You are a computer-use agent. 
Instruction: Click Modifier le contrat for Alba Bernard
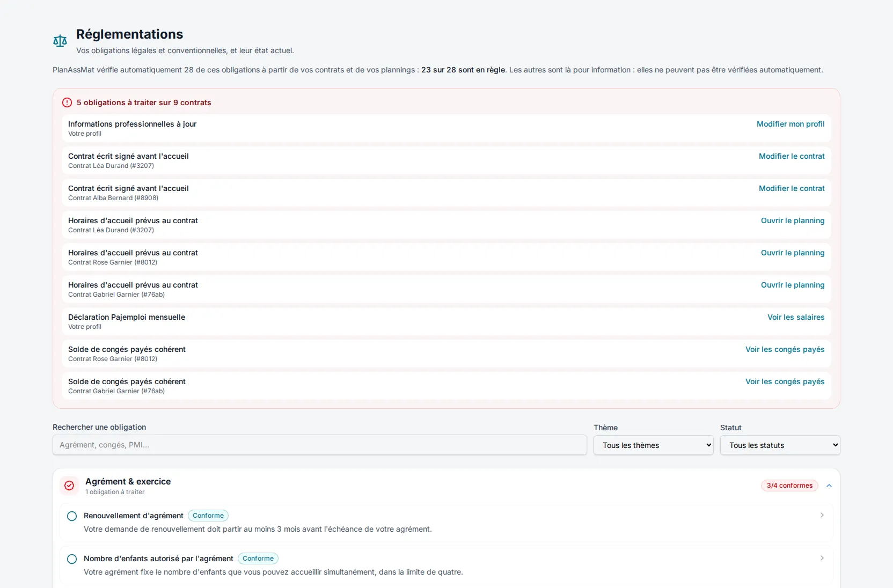point(792,188)
